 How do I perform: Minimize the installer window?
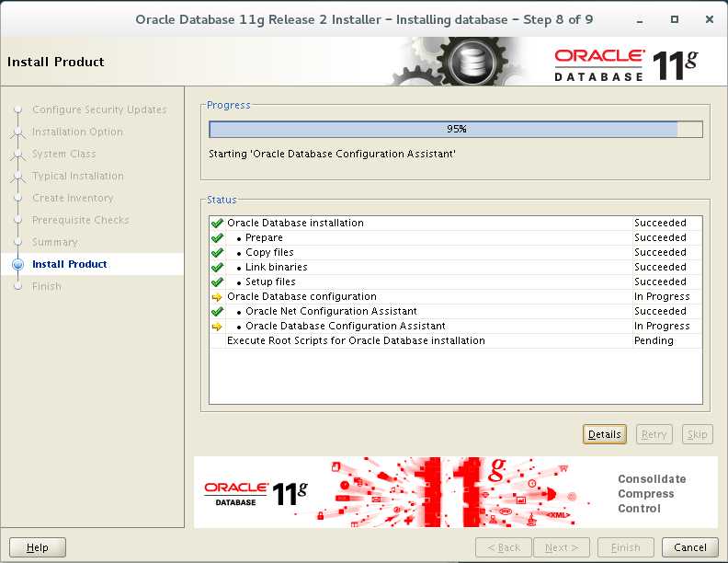click(x=640, y=20)
